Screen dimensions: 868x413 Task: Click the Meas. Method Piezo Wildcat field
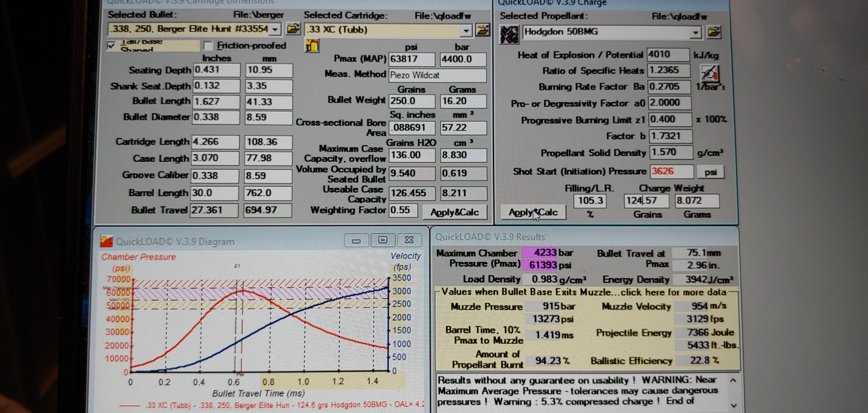coord(437,75)
